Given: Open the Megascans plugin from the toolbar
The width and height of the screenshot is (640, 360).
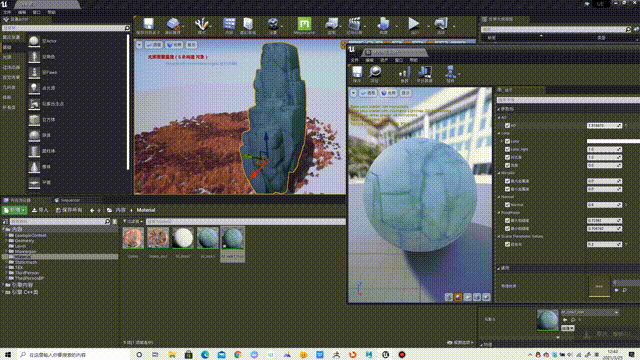Looking at the screenshot, I should pyautogui.click(x=304, y=25).
